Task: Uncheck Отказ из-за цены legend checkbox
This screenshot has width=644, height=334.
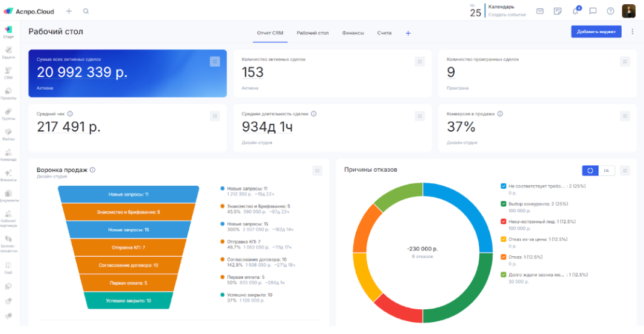Action: click(x=504, y=239)
